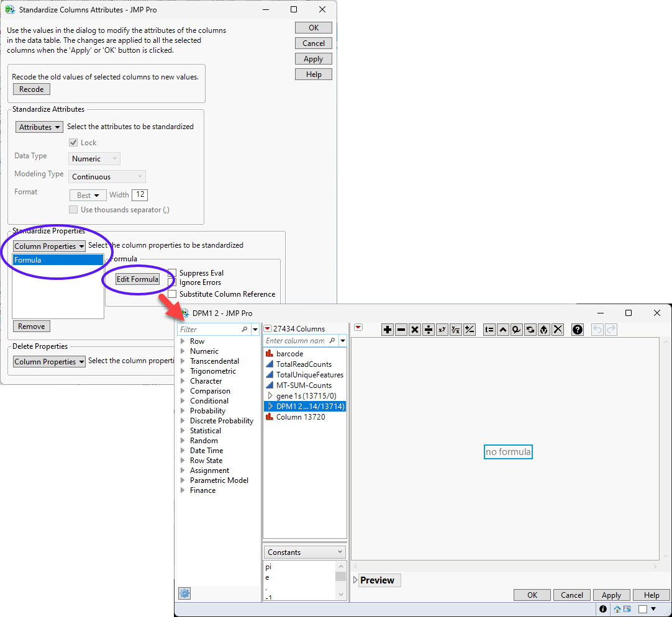Screen dimensions: 672x617
Task: Open the Constants dropdown
Action: tap(305, 552)
